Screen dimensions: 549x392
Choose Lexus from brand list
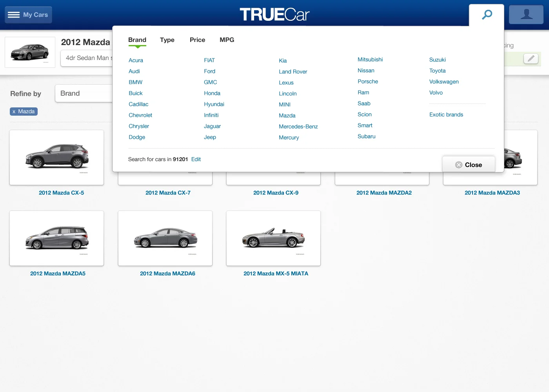286,83
